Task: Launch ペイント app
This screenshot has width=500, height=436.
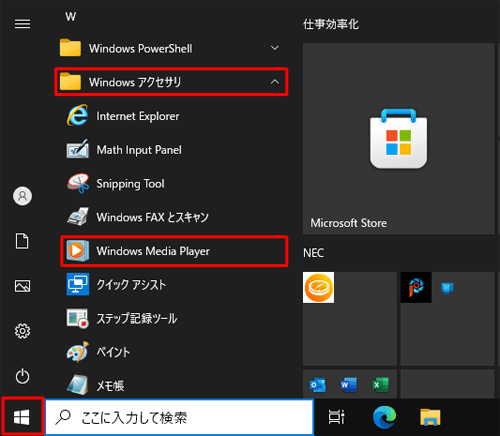Action: point(170,352)
